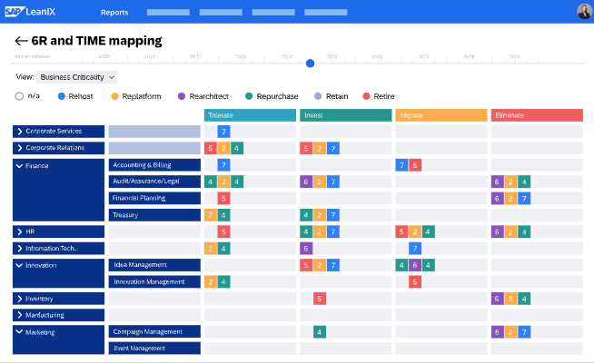Expand the Corporate Services category
594x364 pixels.
click(x=19, y=132)
